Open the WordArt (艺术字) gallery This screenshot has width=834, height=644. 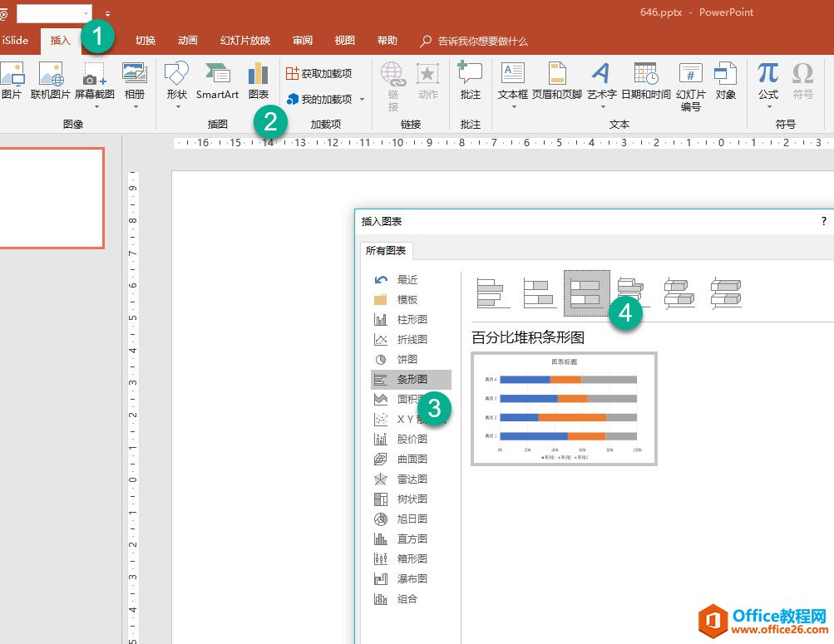click(601, 81)
